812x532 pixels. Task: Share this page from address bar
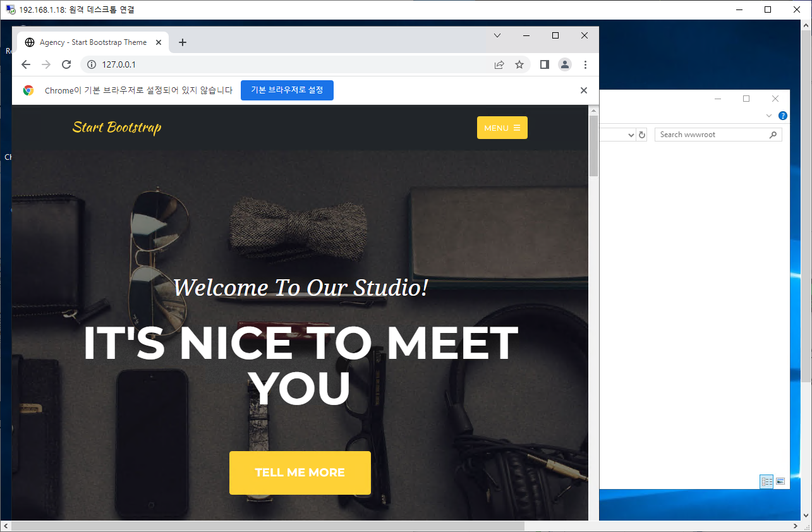(x=499, y=64)
